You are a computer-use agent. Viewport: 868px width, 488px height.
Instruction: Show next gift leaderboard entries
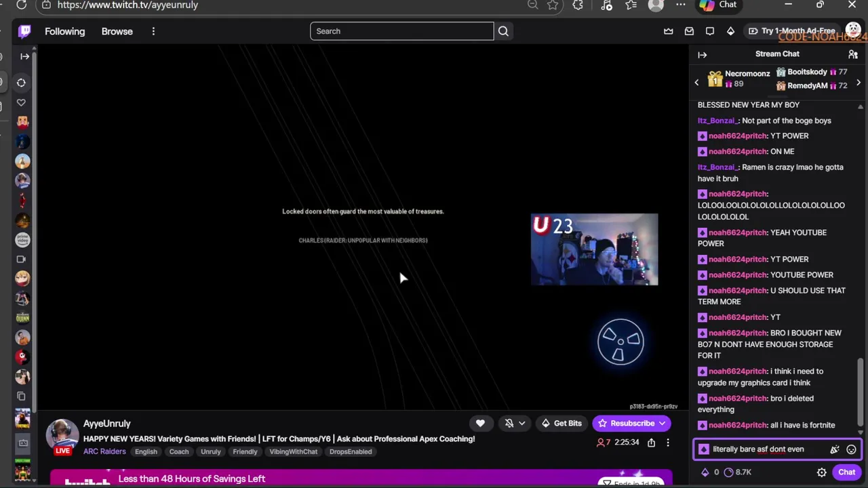pos(859,83)
